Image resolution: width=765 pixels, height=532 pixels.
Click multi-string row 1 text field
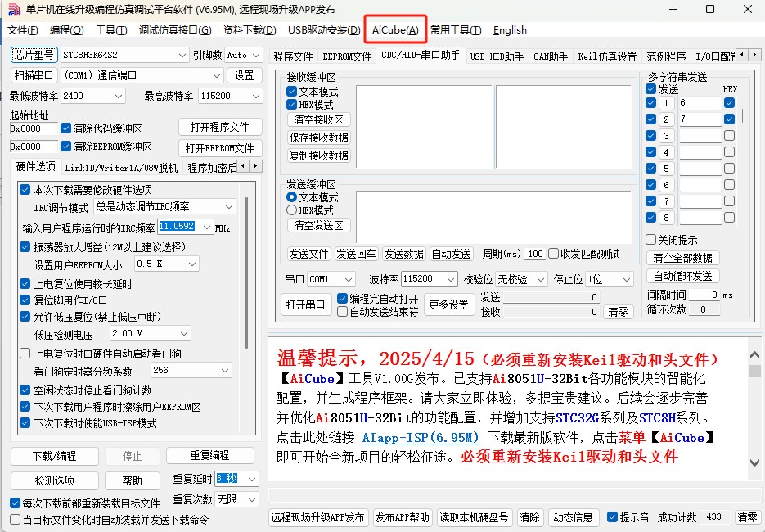pos(700,103)
